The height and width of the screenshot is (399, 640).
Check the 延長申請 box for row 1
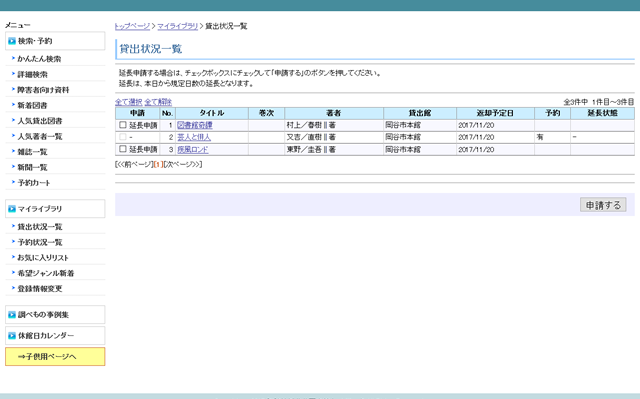pyautogui.click(x=122, y=125)
